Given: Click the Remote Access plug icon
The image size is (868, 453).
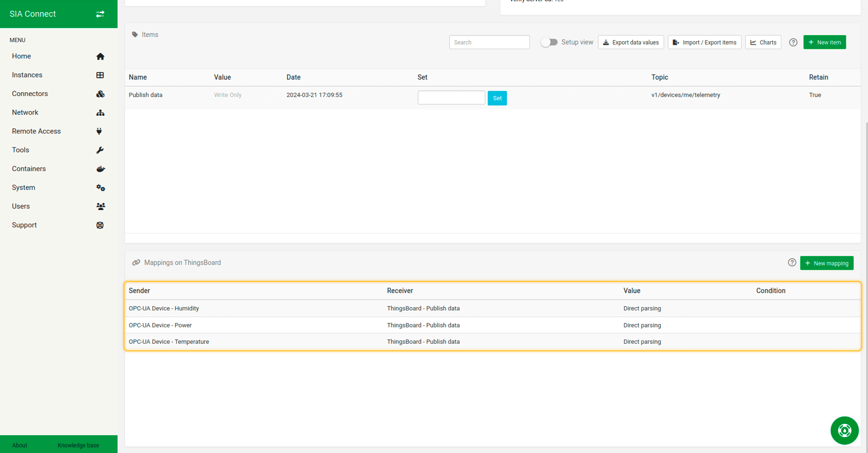Looking at the screenshot, I should click(x=99, y=131).
